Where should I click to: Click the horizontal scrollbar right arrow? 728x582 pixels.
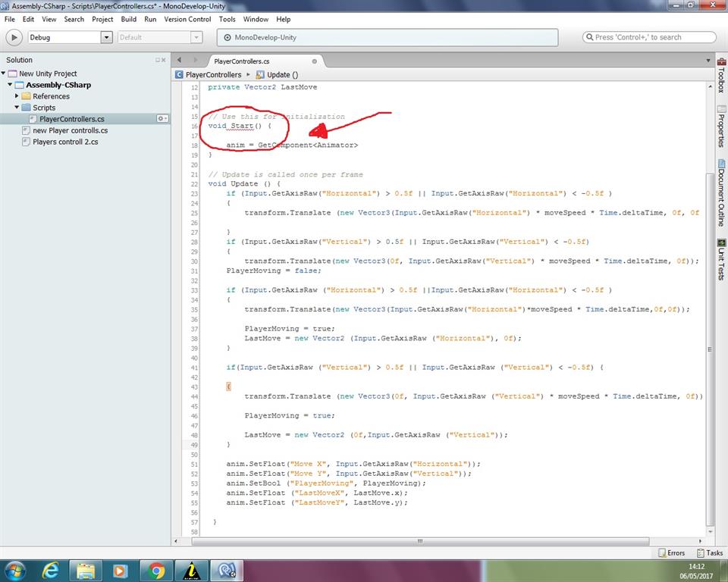click(x=701, y=541)
